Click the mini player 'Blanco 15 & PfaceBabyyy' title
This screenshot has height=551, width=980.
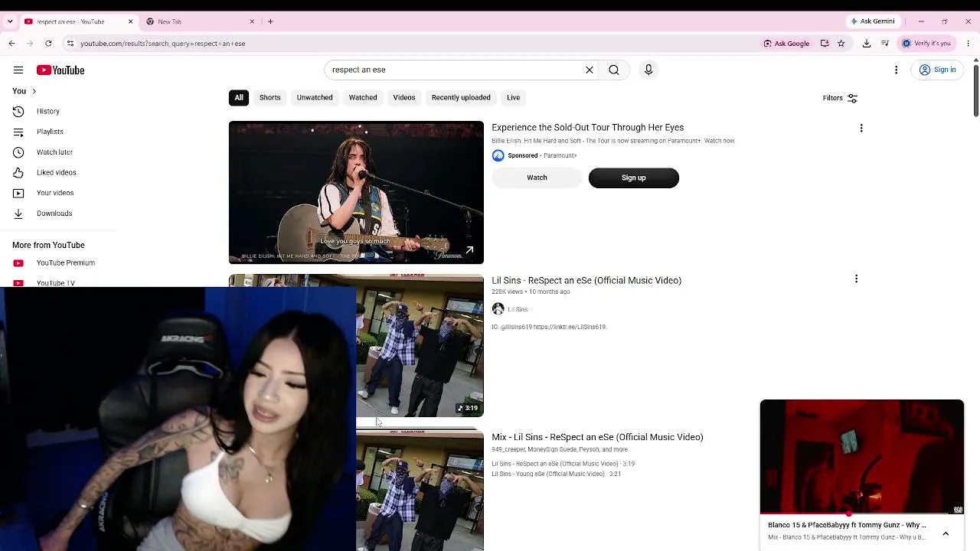coord(847,525)
